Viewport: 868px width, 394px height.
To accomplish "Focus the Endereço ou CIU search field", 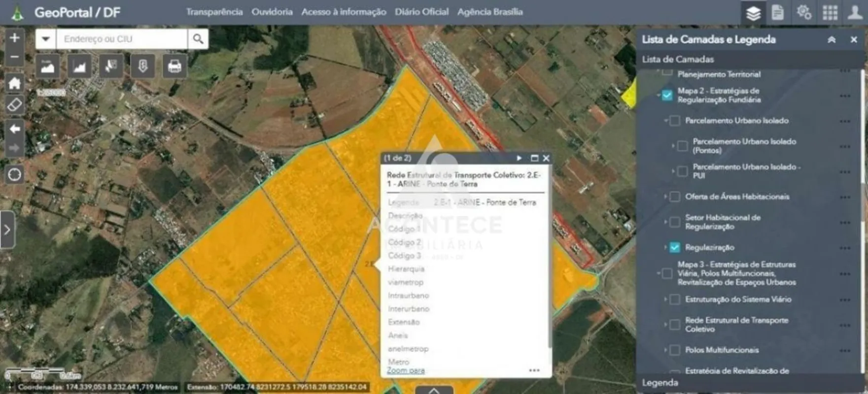I will pos(122,39).
